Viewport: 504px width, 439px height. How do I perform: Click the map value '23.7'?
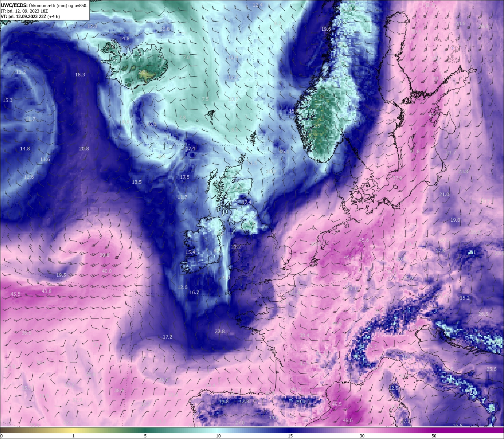coord(451,153)
